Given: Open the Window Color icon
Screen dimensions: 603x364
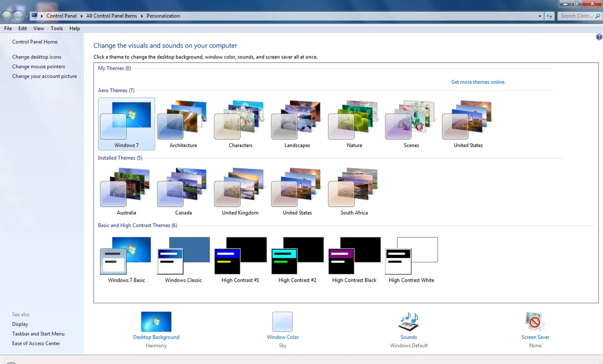Looking at the screenshot, I should (283, 322).
